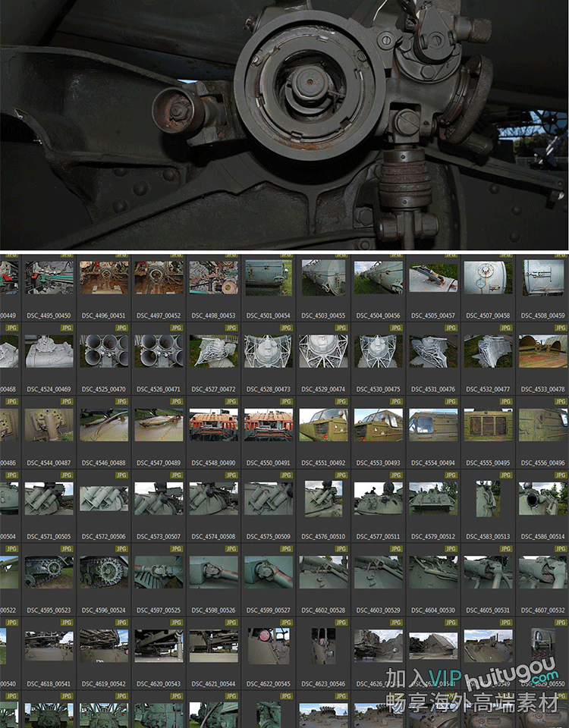The height and width of the screenshot is (728, 569).
Task: Select the DSC_4595_00523 track wheel thumbnail
Action: click(x=49, y=572)
